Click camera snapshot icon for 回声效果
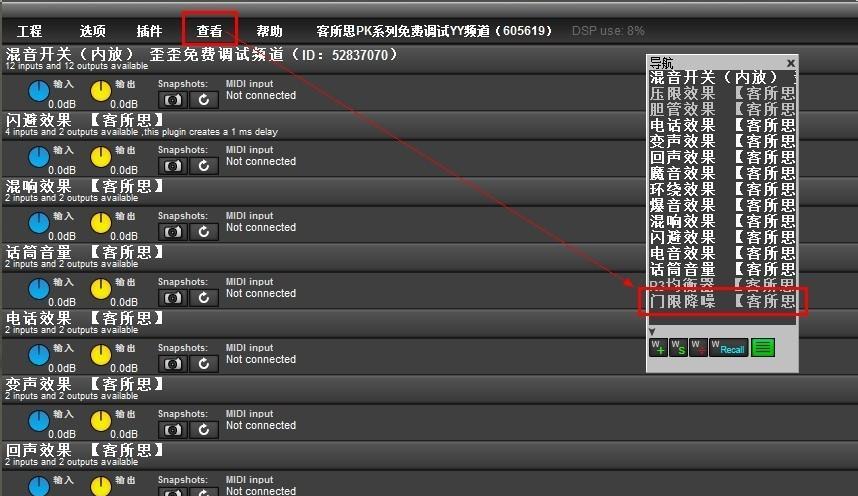 (x=173, y=492)
